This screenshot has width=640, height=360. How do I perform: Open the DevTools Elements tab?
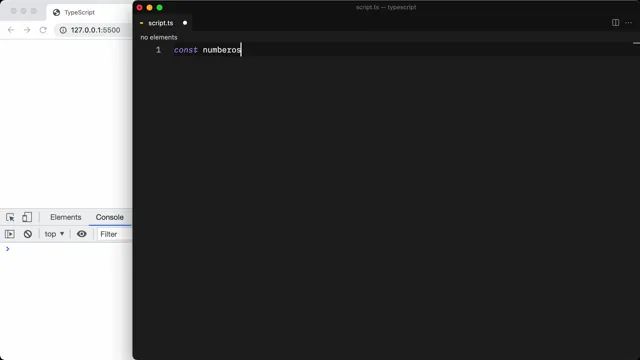66,217
